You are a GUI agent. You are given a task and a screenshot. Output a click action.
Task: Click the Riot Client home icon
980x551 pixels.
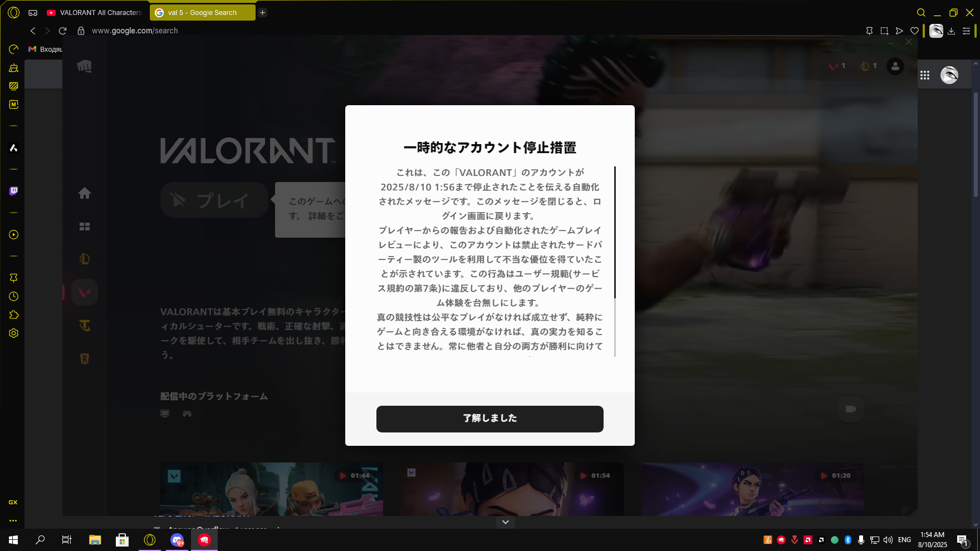(85, 193)
